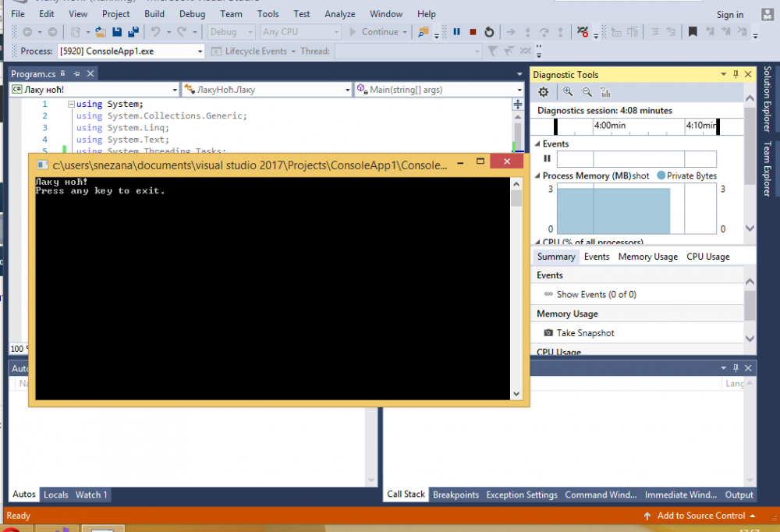The width and height of the screenshot is (780, 532).
Task: Restart the debug session icon
Action: click(x=490, y=32)
